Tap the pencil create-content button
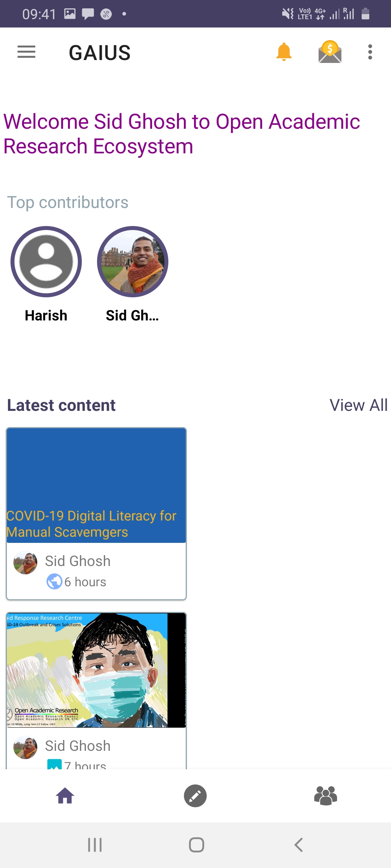This screenshot has height=868, width=391. (195, 796)
